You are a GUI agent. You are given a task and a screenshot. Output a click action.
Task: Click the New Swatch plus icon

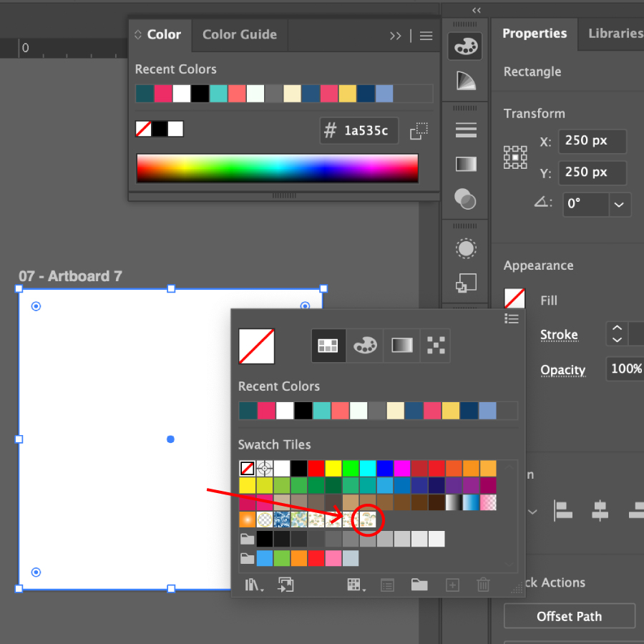coord(452,585)
